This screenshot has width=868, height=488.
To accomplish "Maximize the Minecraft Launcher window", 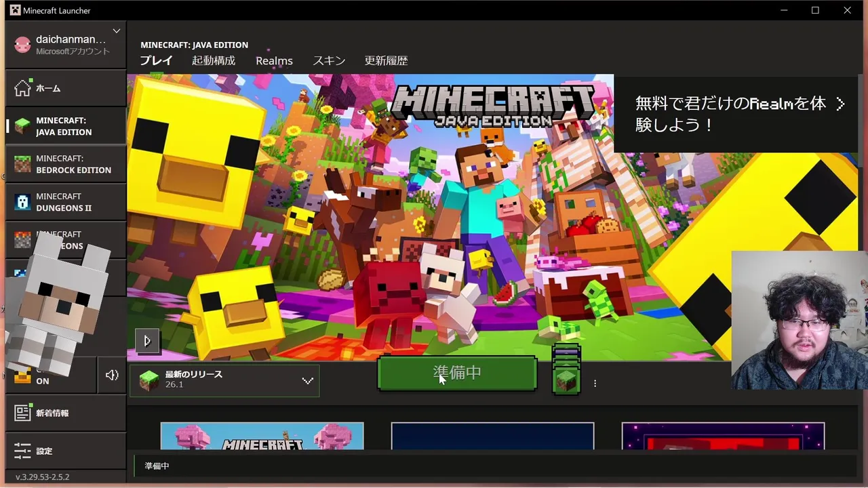I will click(x=816, y=10).
